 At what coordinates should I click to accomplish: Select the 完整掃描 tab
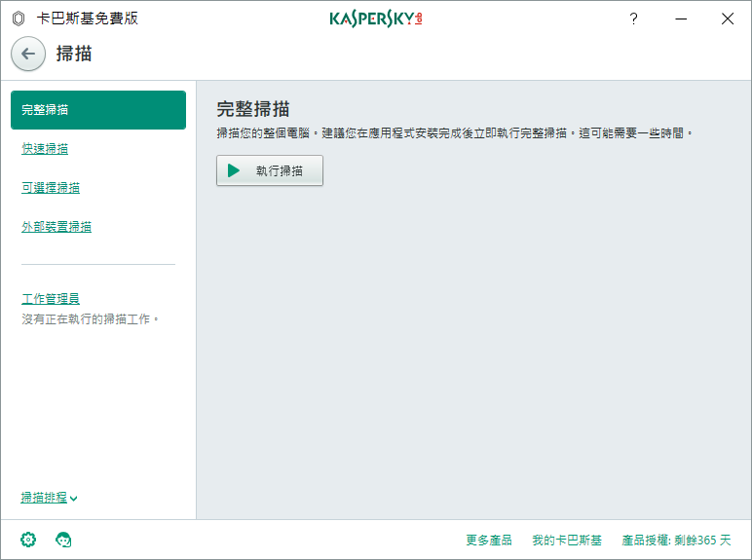coord(97,110)
